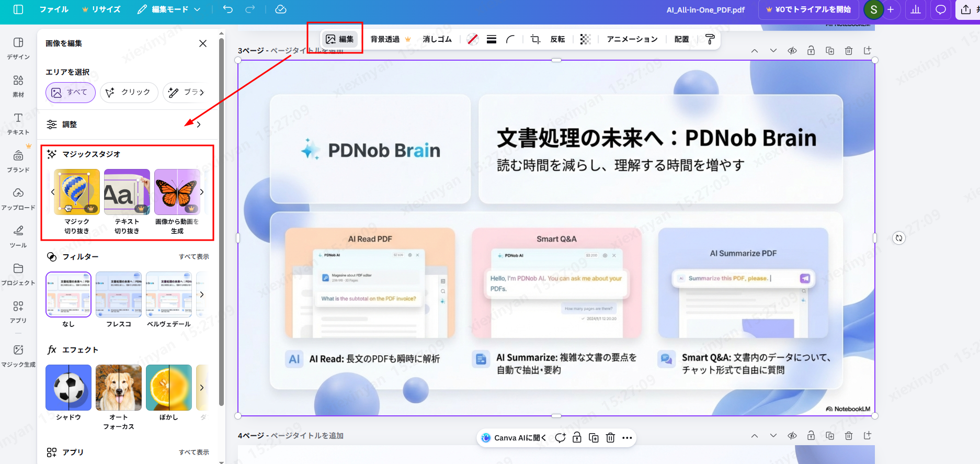The height and width of the screenshot is (464, 980).
Task: Open the アップロード sidebar section
Action: pyautogui.click(x=18, y=199)
